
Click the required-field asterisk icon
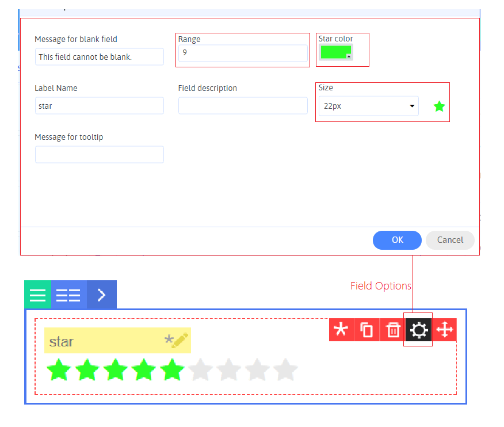point(341,330)
